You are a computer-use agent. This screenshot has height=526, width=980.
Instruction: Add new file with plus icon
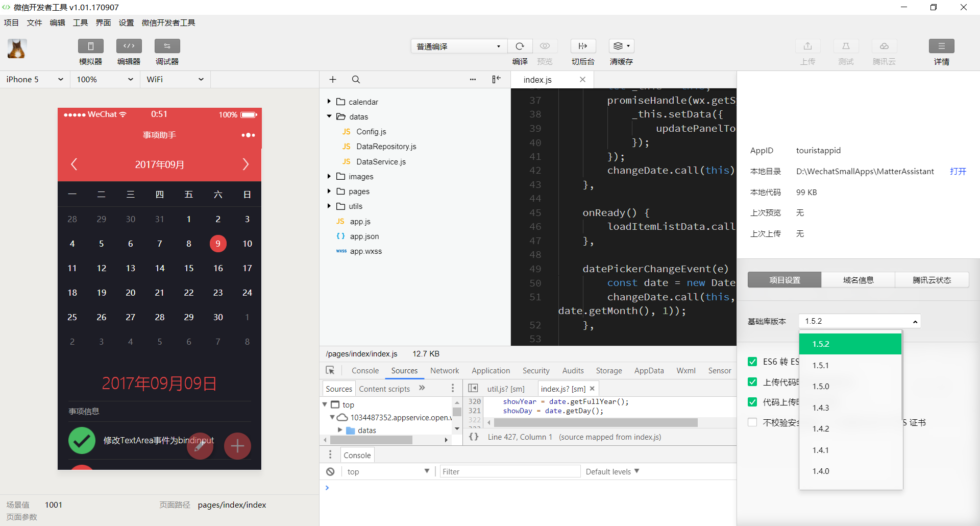333,79
